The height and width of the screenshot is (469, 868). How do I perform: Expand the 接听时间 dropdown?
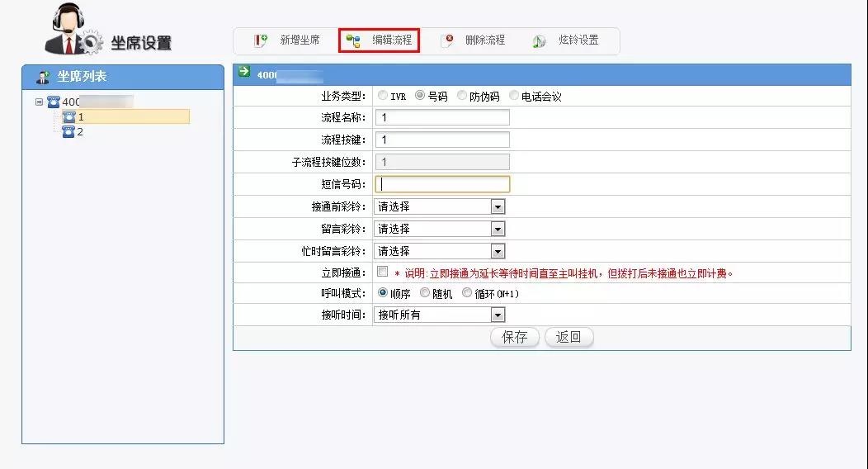(x=498, y=315)
